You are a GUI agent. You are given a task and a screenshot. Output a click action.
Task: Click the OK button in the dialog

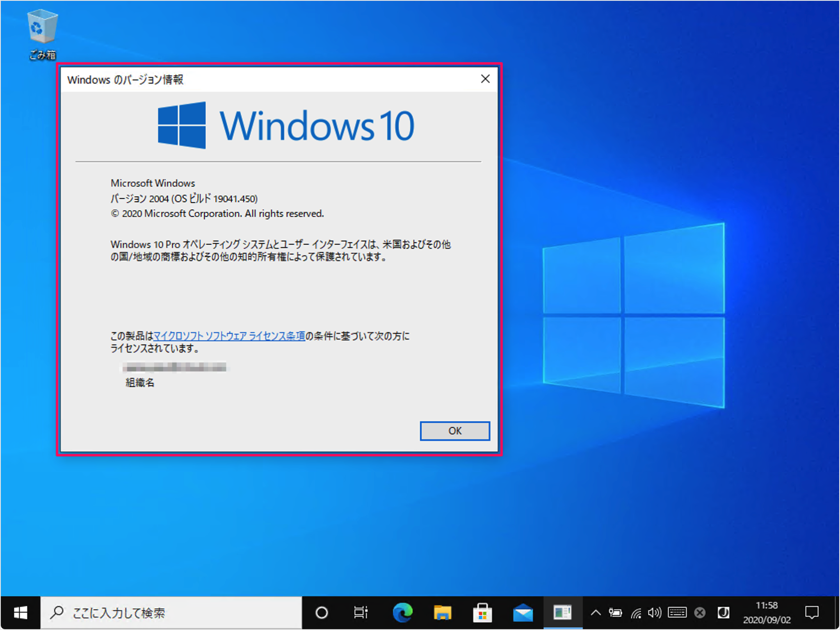pos(454,431)
